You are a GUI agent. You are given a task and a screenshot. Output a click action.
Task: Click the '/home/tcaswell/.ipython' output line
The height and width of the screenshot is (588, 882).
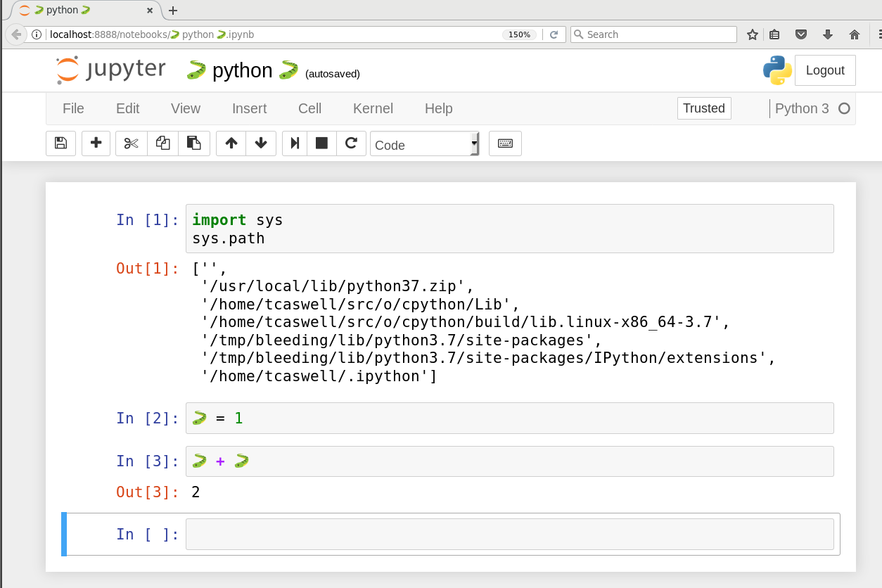coord(319,376)
